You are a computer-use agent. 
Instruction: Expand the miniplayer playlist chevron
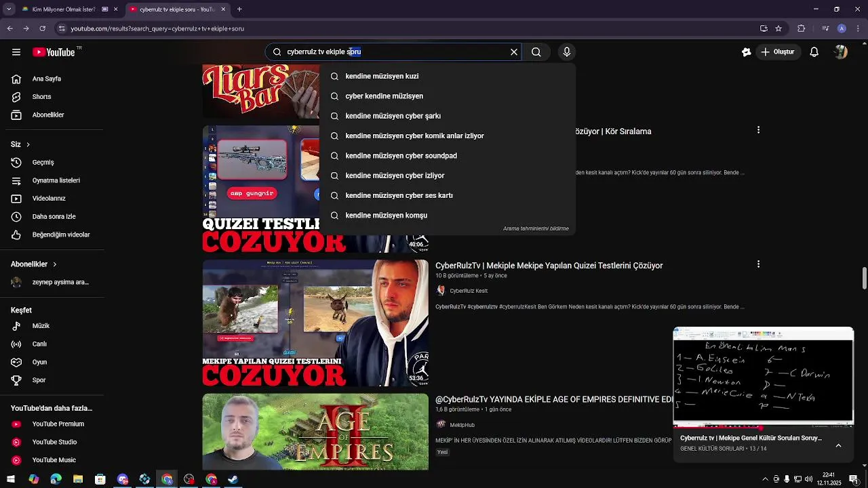(x=838, y=445)
